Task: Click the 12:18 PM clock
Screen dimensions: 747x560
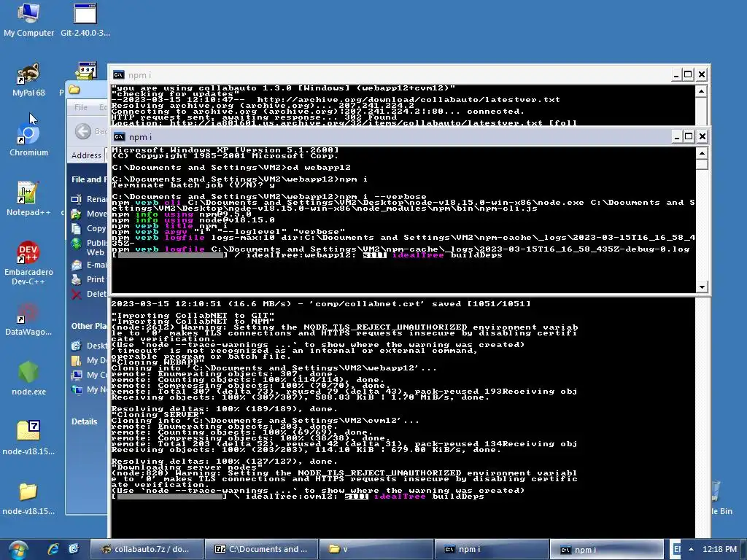Action: click(x=719, y=549)
